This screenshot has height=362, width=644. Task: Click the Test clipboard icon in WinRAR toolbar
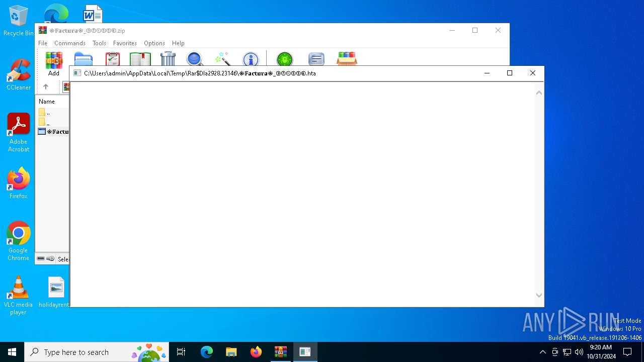(113, 59)
